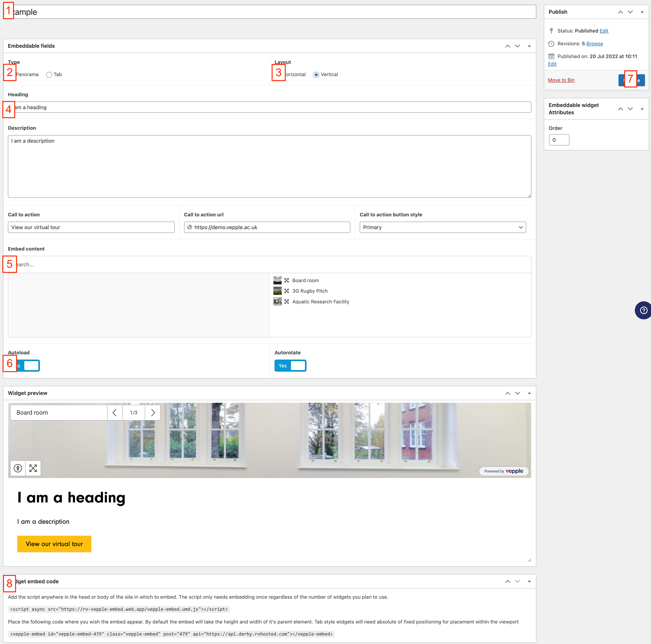The height and width of the screenshot is (644, 651).
Task: Go back using the preview left arrow
Action: pos(115,412)
